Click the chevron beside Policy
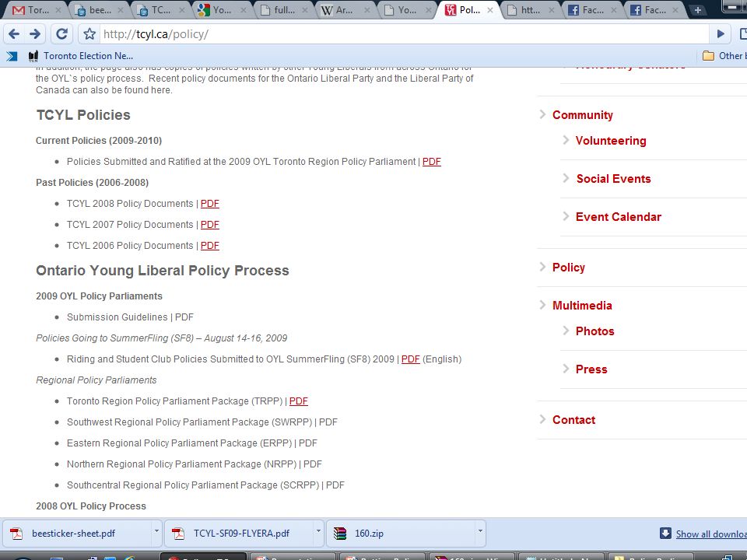 pyautogui.click(x=542, y=267)
